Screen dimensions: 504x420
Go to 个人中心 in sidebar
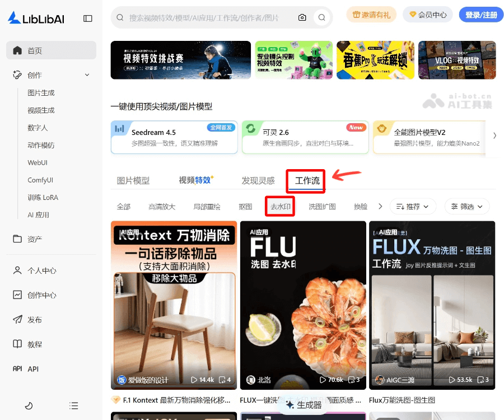click(41, 270)
